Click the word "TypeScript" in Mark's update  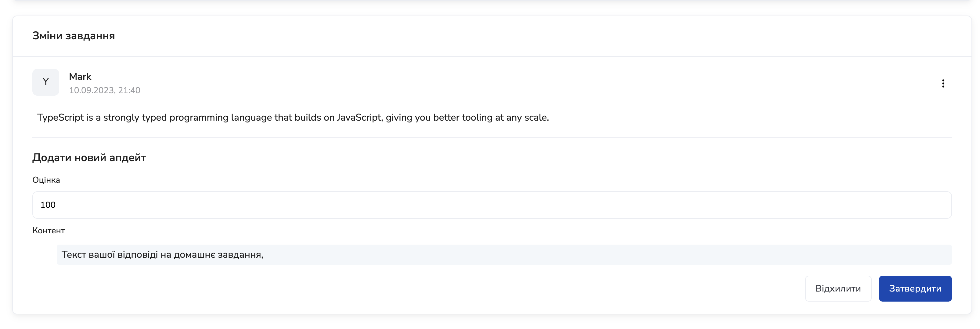pyautogui.click(x=60, y=117)
